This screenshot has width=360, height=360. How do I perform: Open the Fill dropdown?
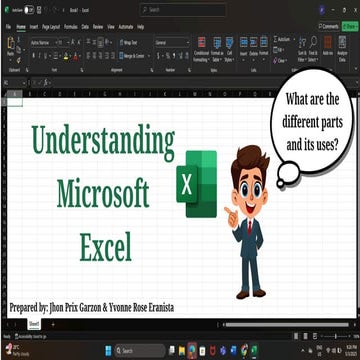pyautogui.click(x=278, y=50)
